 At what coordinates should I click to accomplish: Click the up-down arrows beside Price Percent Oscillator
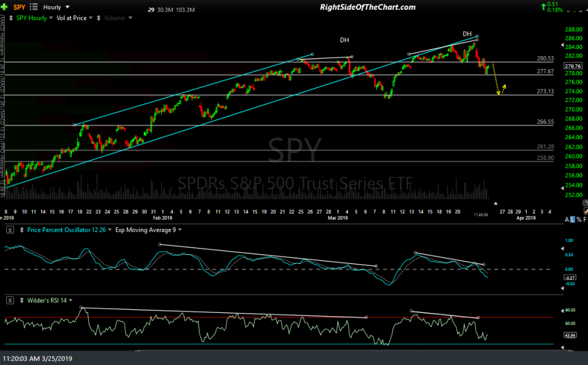(x=21, y=231)
